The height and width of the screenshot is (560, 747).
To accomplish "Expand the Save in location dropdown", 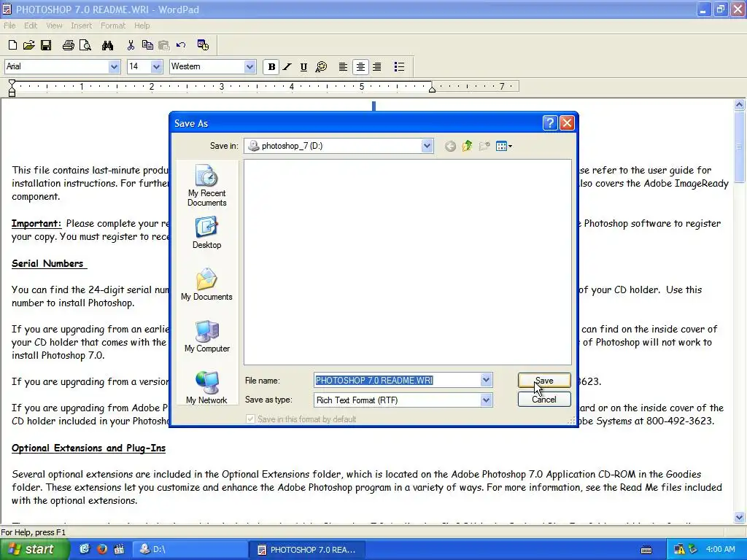I will (x=427, y=146).
